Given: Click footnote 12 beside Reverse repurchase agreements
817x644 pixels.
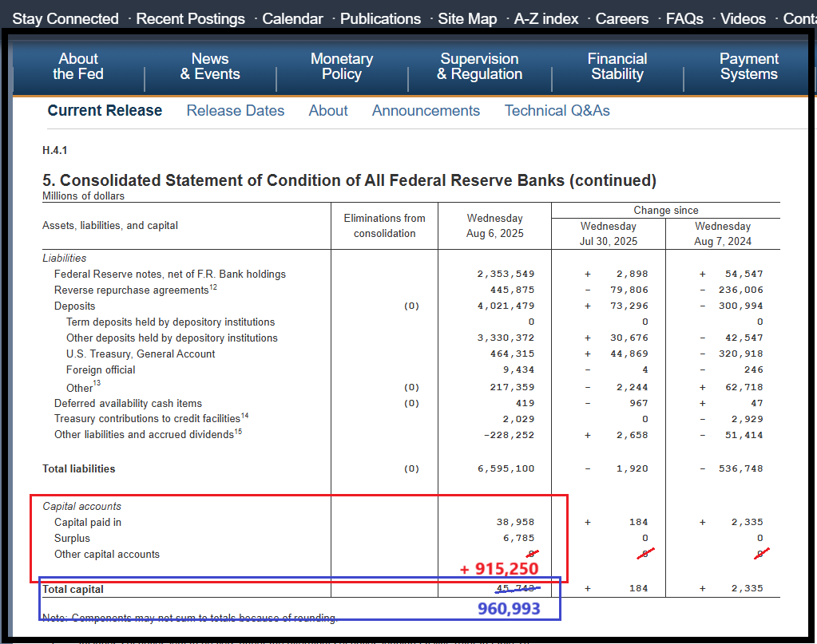Looking at the screenshot, I should tap(213, 287).
